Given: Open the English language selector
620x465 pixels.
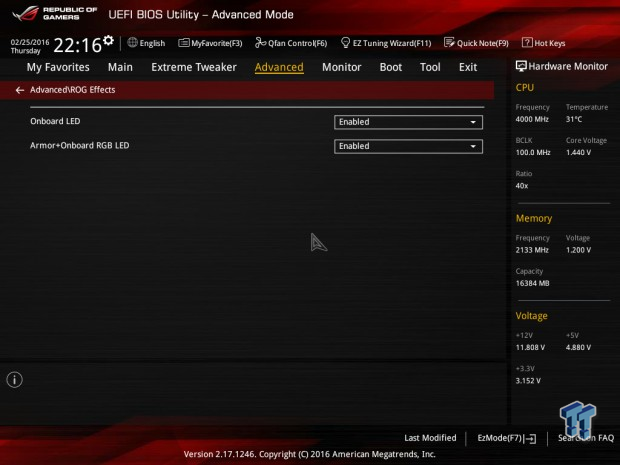Looking at the screenshot, I should [146, 43].
